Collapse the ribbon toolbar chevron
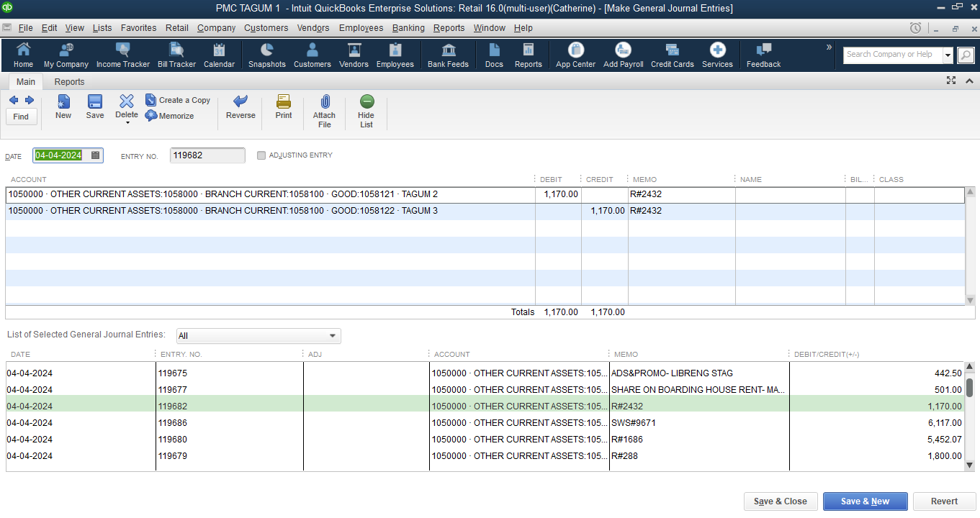The width and height of the screenshot is (980, 518). tap(969, 81)
